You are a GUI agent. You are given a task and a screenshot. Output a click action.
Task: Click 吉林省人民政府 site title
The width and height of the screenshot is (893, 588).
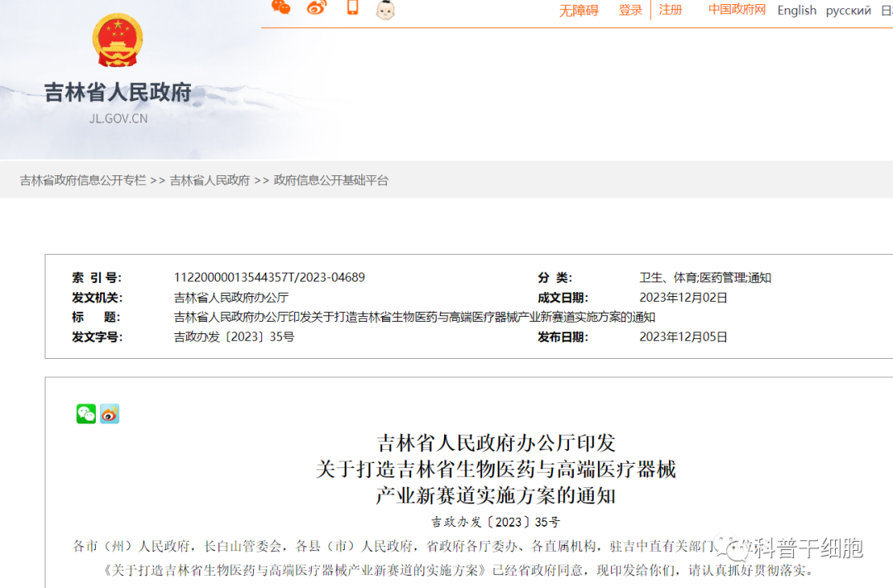tap(117, 93)
